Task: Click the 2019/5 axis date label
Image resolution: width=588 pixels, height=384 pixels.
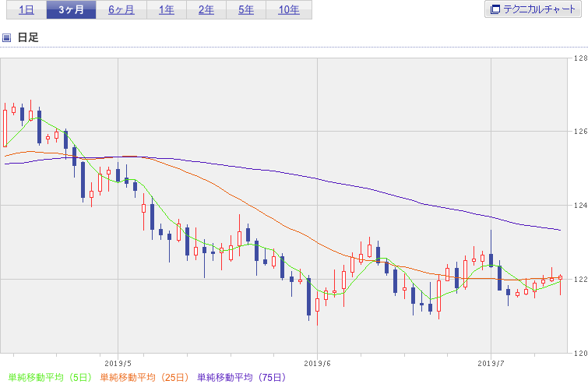Action: pyautogui.click(x=118, y=364)
